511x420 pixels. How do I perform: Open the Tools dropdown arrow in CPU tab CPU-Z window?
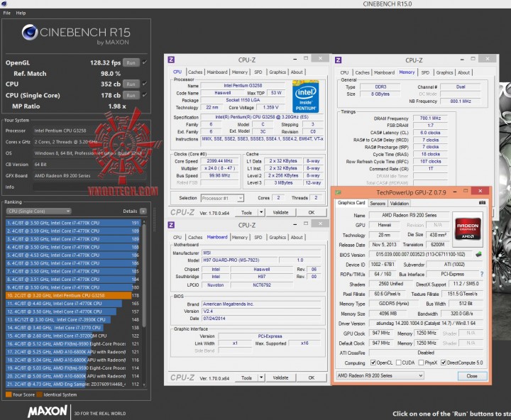pos(261,212)
